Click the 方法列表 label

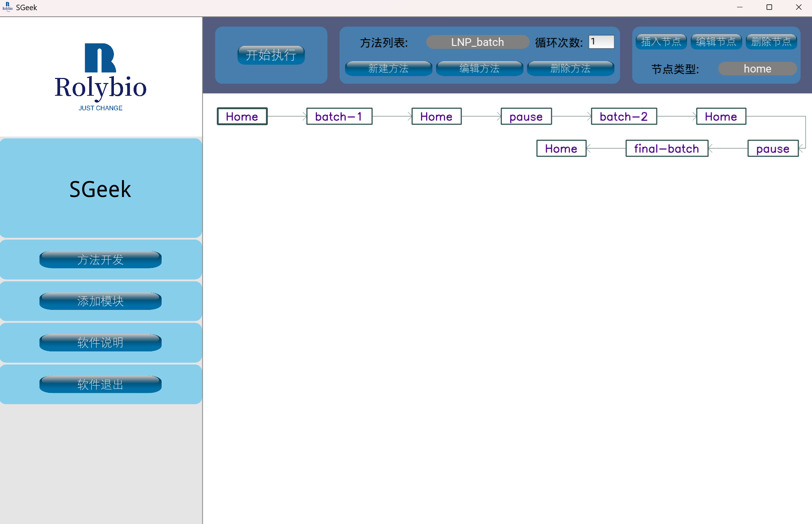[x=384, y=43]
